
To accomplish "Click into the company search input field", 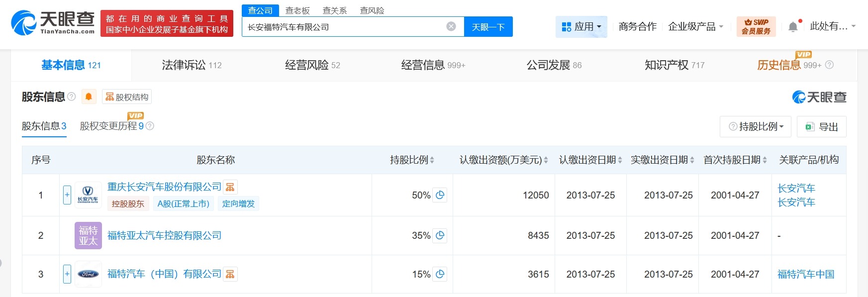I will [343, 27].
